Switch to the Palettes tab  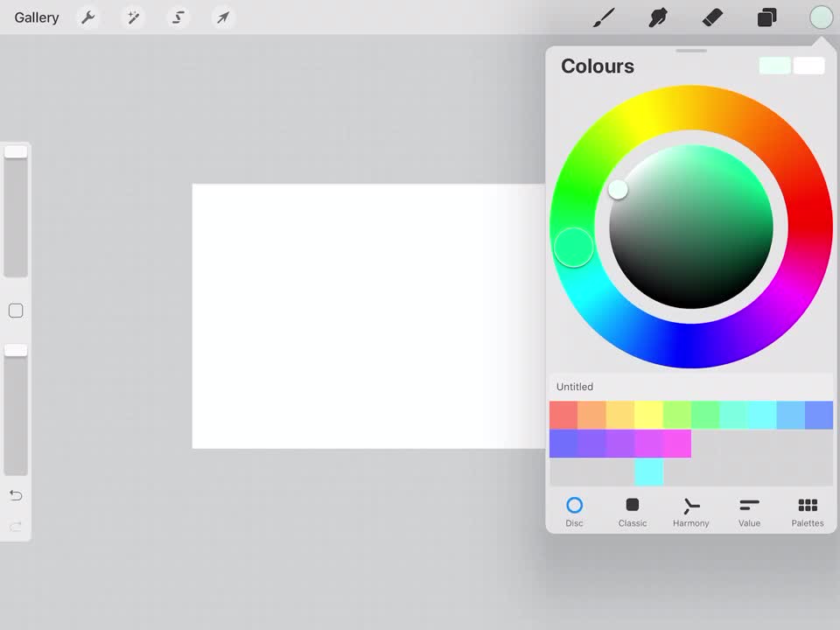point(808,512)
